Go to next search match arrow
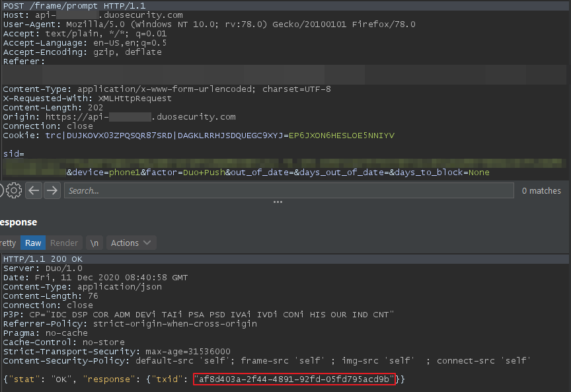This screenshot has width=571, height=392. (52, 191)
